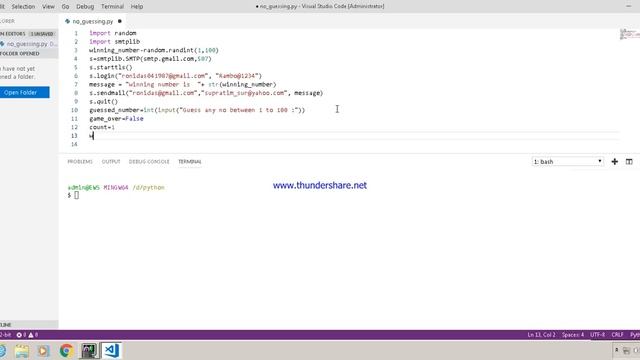Switch to the Output panel tab
This screenshot has height=360, width=640.
[x=111, y=162]
